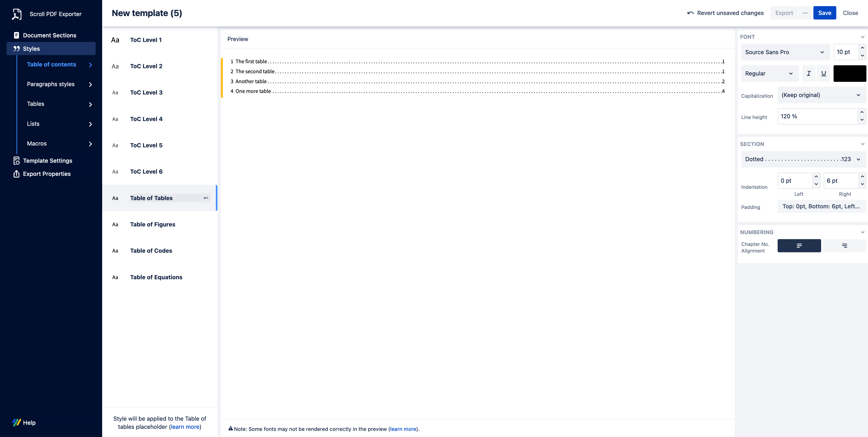Save the template
The image size is (868, 437).
[x=825, y=13]
